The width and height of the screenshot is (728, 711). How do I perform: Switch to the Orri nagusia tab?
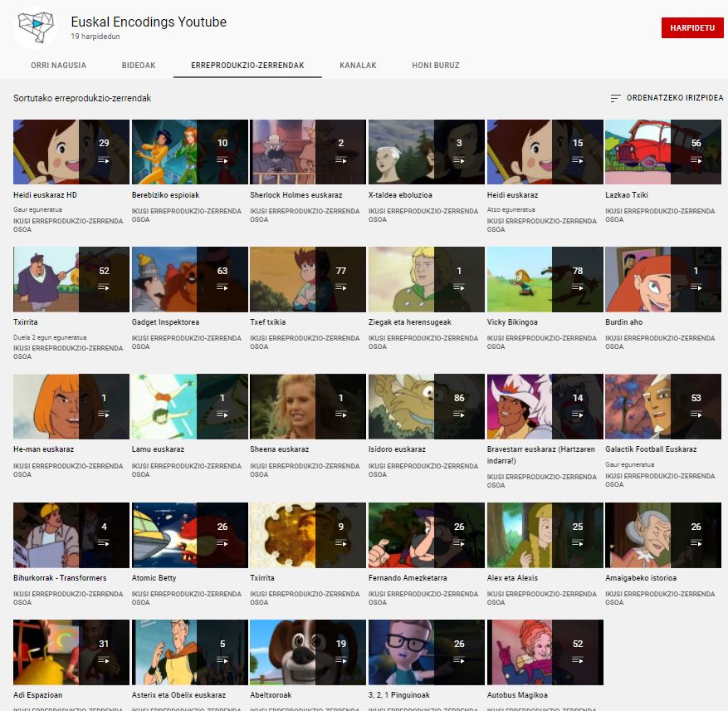coord(58,66)
